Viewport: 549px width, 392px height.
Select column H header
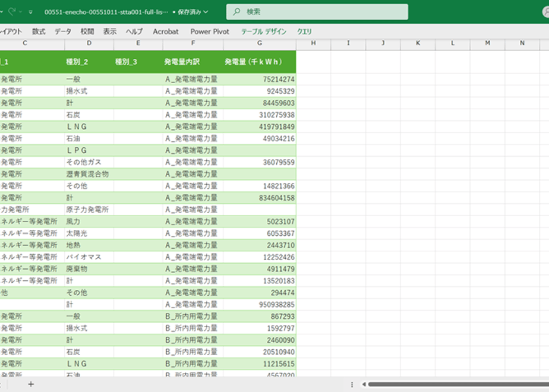click(313, 43)
